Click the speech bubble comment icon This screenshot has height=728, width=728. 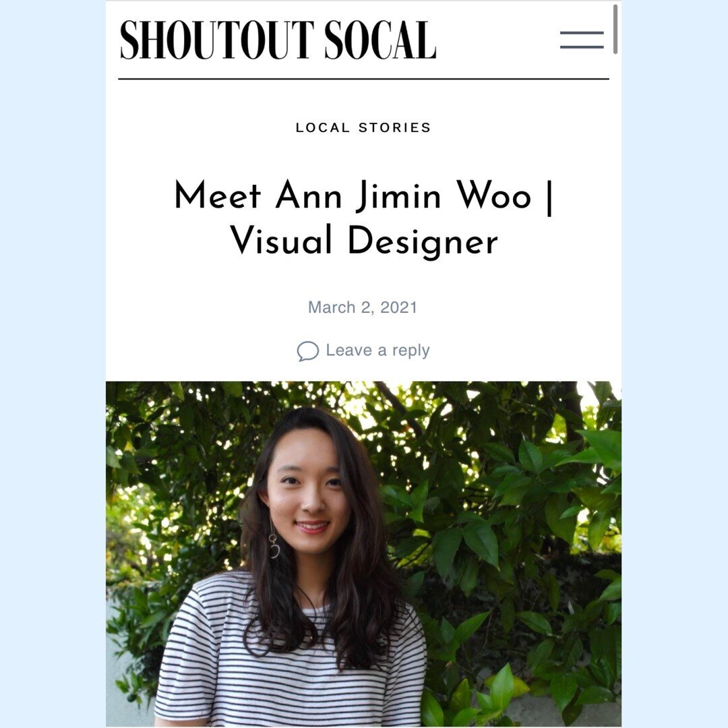[308, 351]
